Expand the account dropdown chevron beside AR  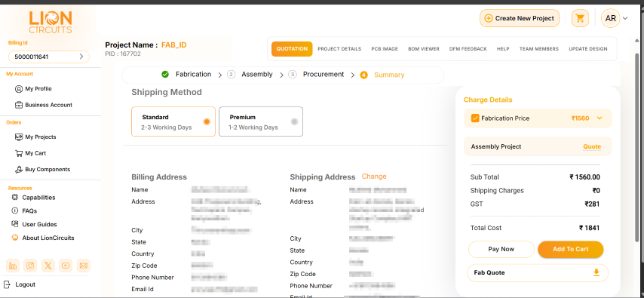click(x=625, y=19)
